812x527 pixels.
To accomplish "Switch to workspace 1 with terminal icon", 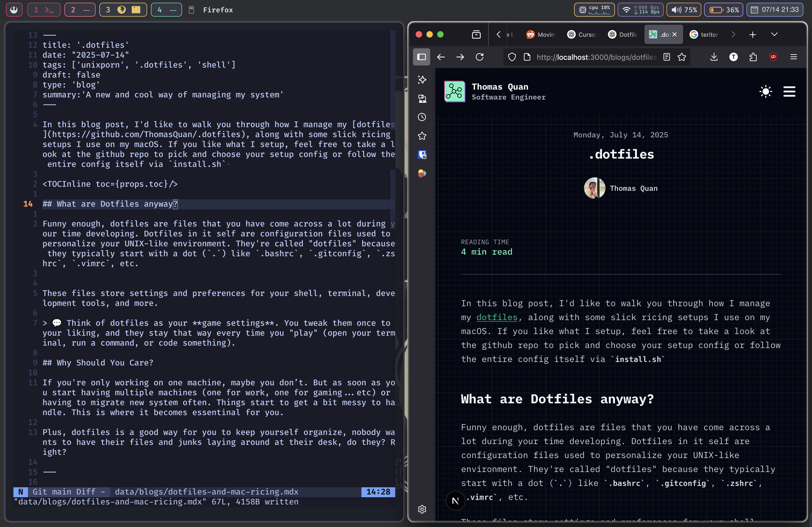I will click(44, 10).
